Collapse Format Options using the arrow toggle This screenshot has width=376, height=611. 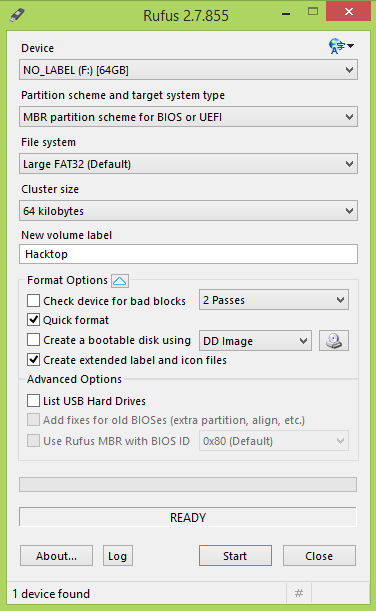tap(120, 281)
